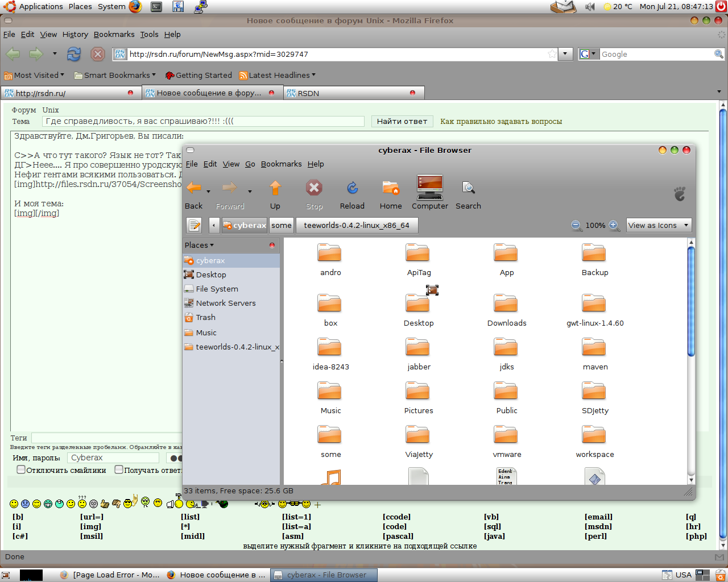The height and width of the screenshot is (582, 728).
Task: Select the Downloads folder
Action: point(506,310)
